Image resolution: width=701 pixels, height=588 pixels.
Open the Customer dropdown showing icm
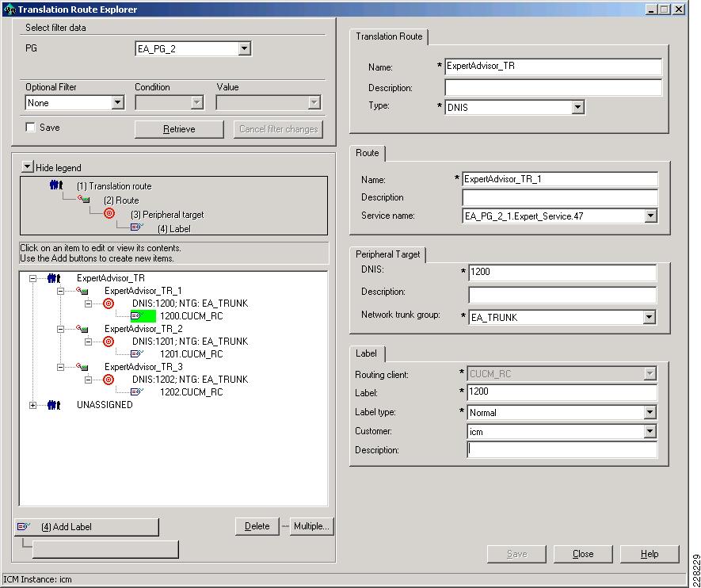pos(650,432)
